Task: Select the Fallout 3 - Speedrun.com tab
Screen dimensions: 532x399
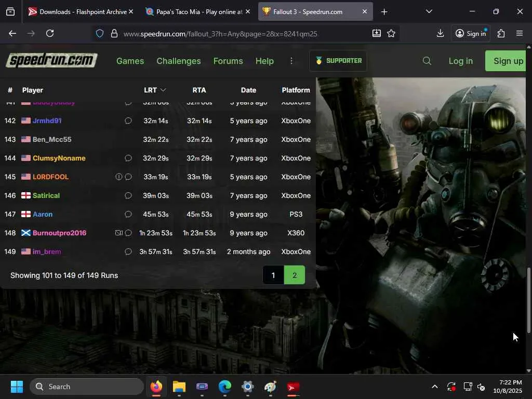Action: (x=315, y=12)
